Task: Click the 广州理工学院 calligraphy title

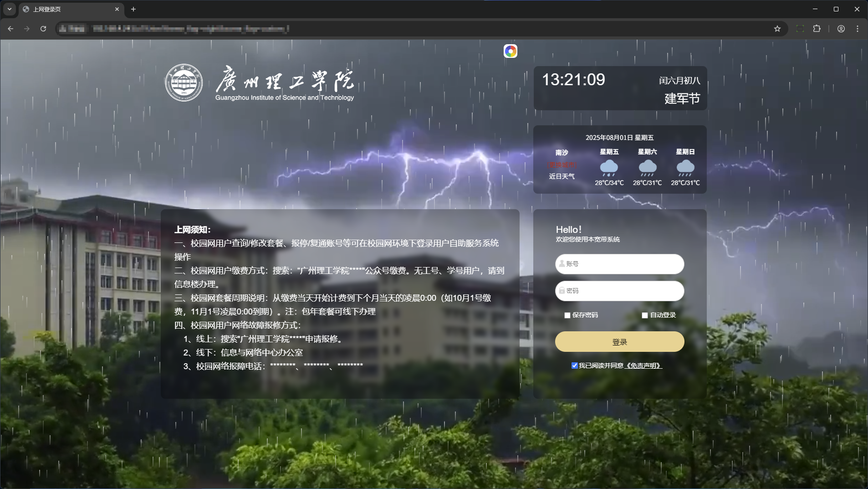Action: (285, 79)
